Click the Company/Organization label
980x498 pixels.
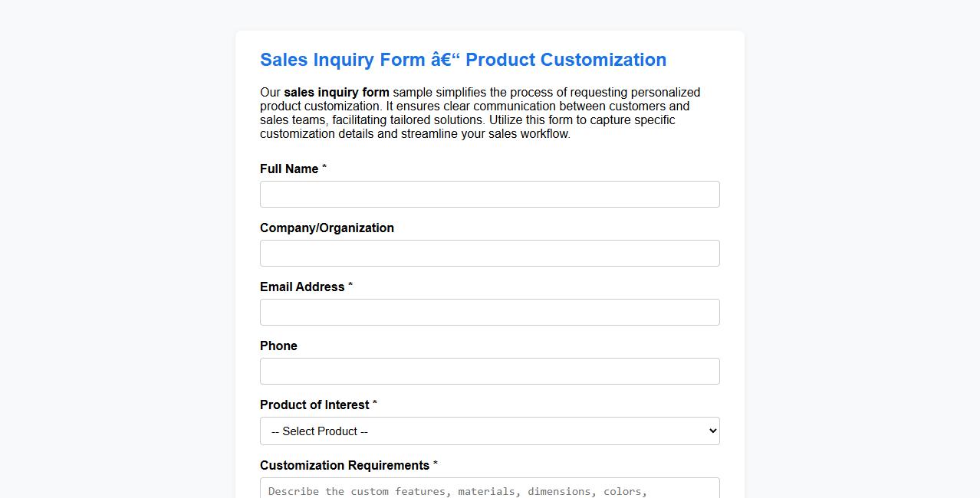327,228
